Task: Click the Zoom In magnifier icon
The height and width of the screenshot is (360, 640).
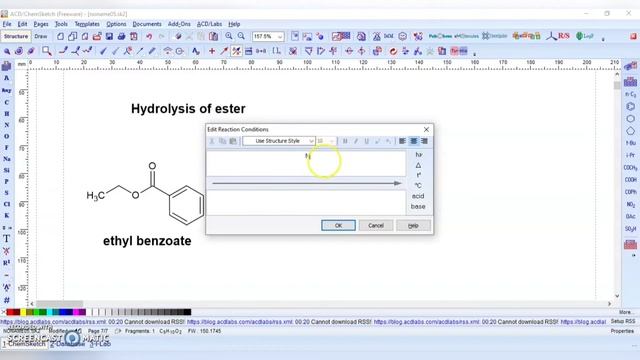Action: 229,36
